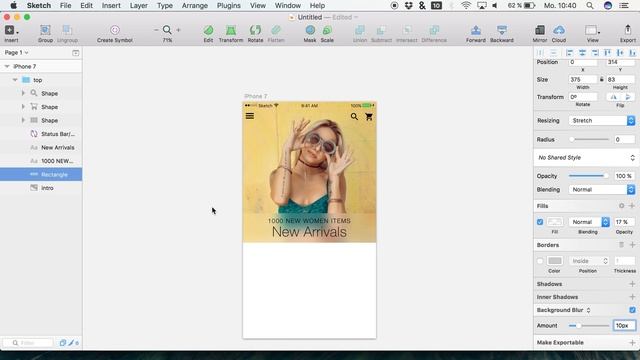
Task: Collapse the iPhone 7 artboard
Action: (7, 66)
